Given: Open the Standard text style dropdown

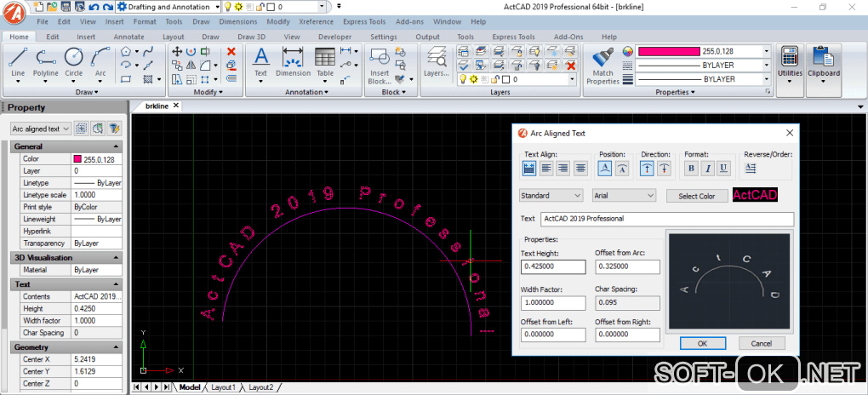Looking at the screenshot, I should pos(551,196).
